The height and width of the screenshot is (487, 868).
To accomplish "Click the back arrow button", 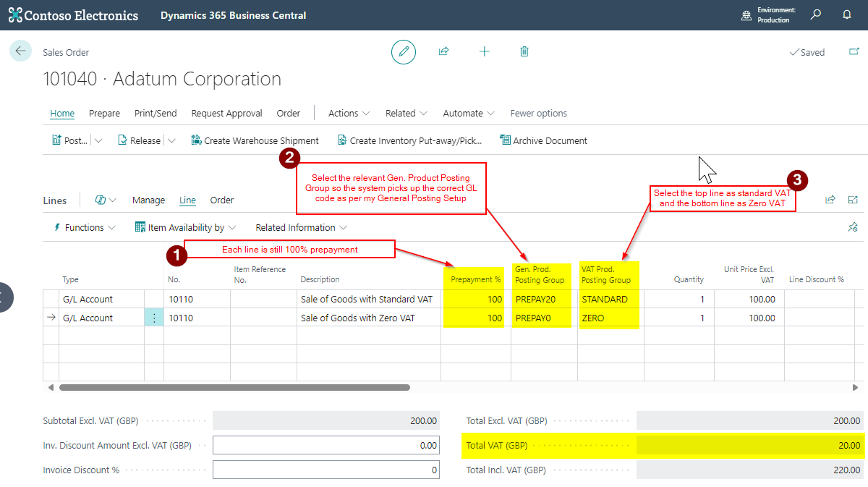I will pos(20,51).
